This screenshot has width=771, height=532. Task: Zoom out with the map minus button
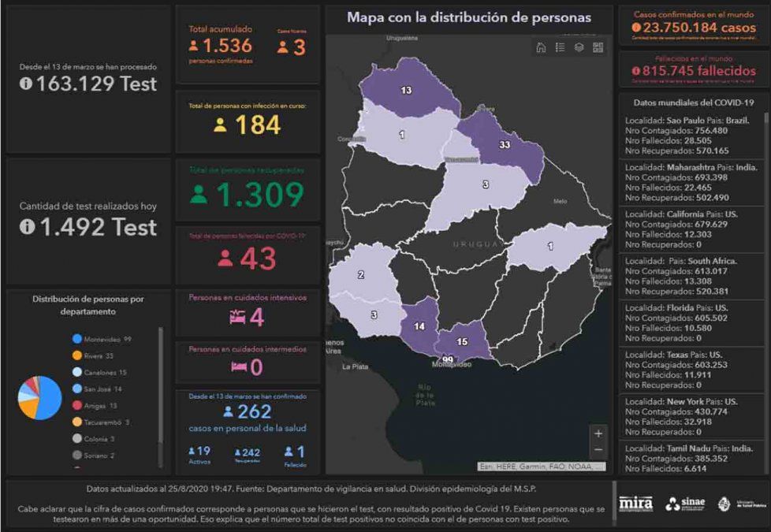[598, 450]
